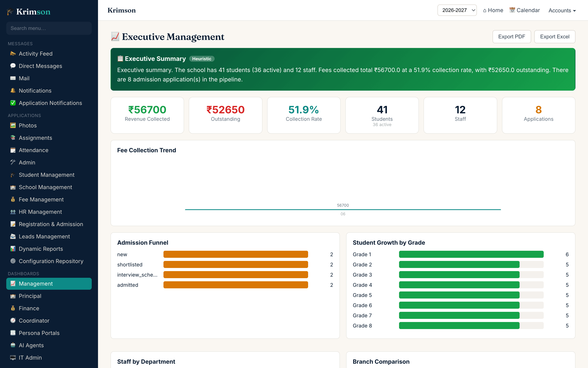Click the AI Agents robot icon
588x368 pixels.
(13, 345)
